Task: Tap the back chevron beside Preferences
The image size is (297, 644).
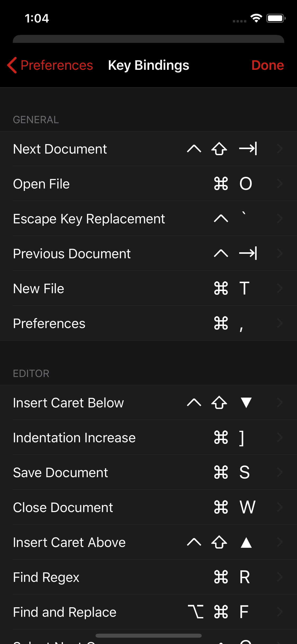Action: [12, 65]
